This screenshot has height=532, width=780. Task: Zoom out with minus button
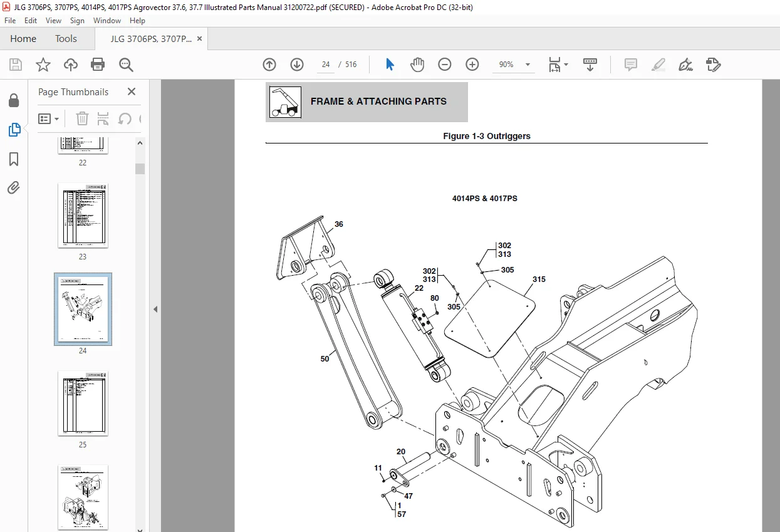tap(445, 65)
